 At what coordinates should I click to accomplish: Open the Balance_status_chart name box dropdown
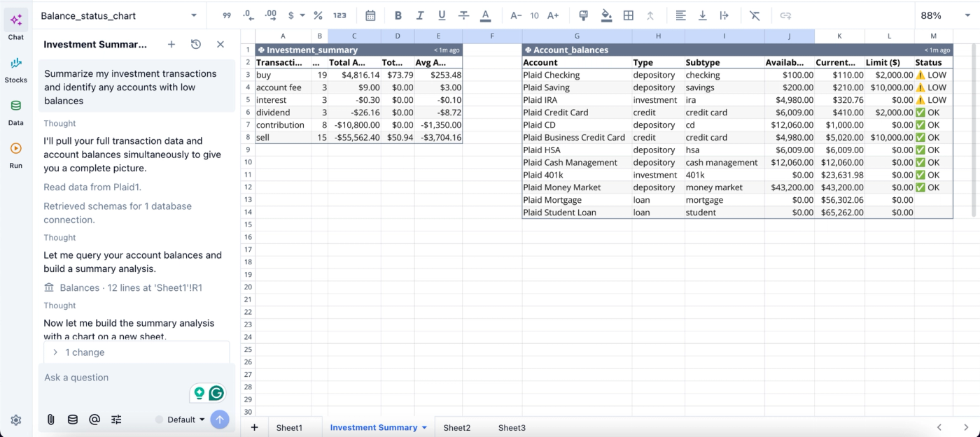[194, 15]
